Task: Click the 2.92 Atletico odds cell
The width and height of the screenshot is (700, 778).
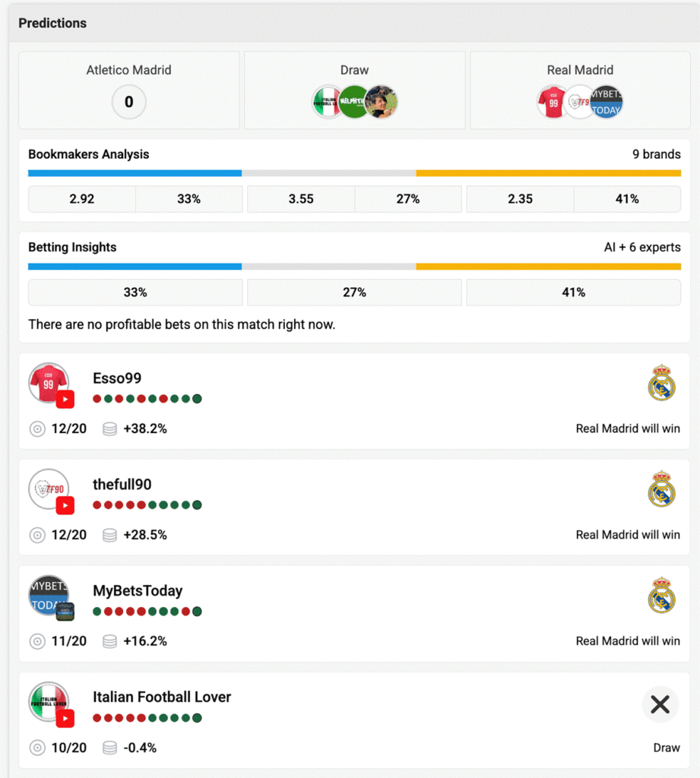Action: (82, 199)
